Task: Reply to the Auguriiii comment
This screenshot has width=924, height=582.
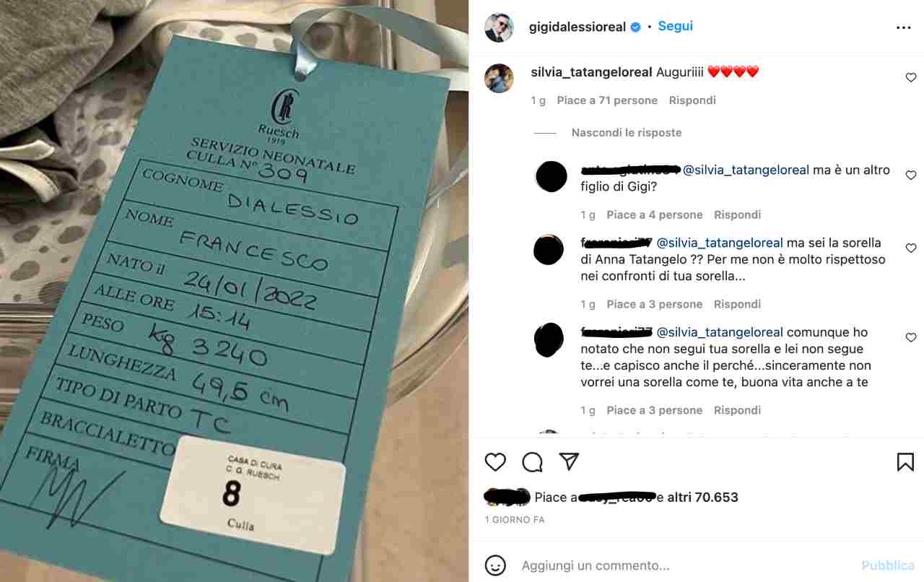Action: 692,100
